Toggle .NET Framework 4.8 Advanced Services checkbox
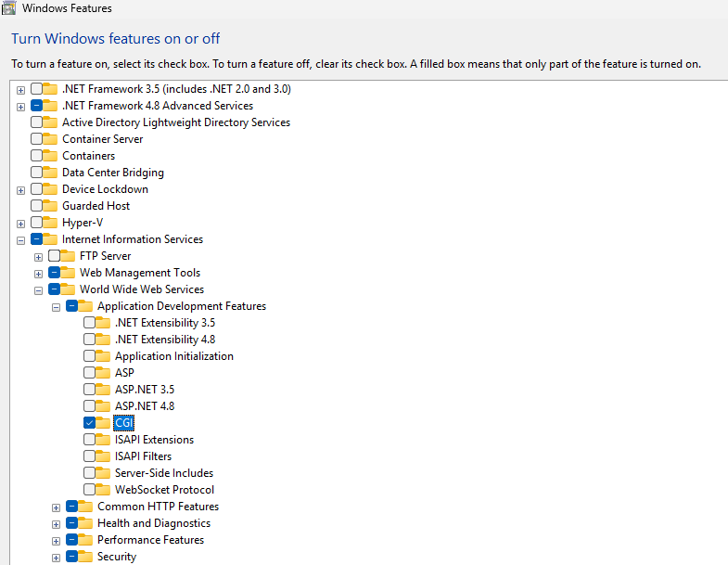The width and height of the screenshot is (728, 565). click(x=37, y=106)
